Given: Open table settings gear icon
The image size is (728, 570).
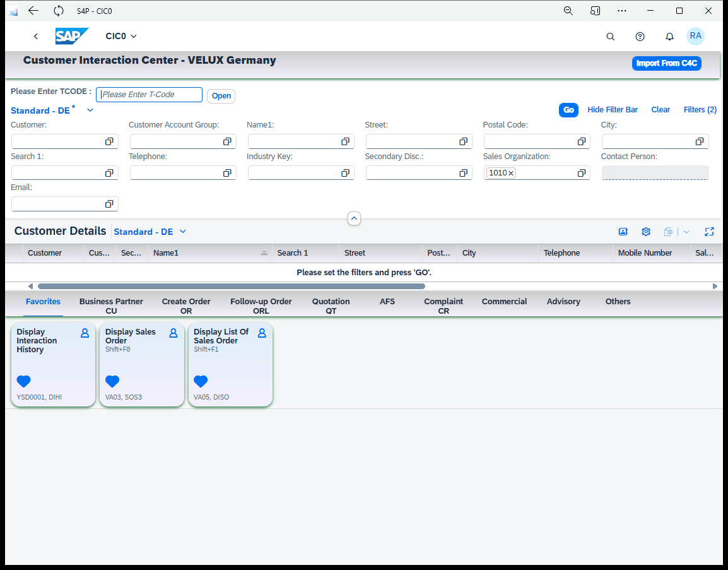Looking at the screenshot, I should pos(646,231).
